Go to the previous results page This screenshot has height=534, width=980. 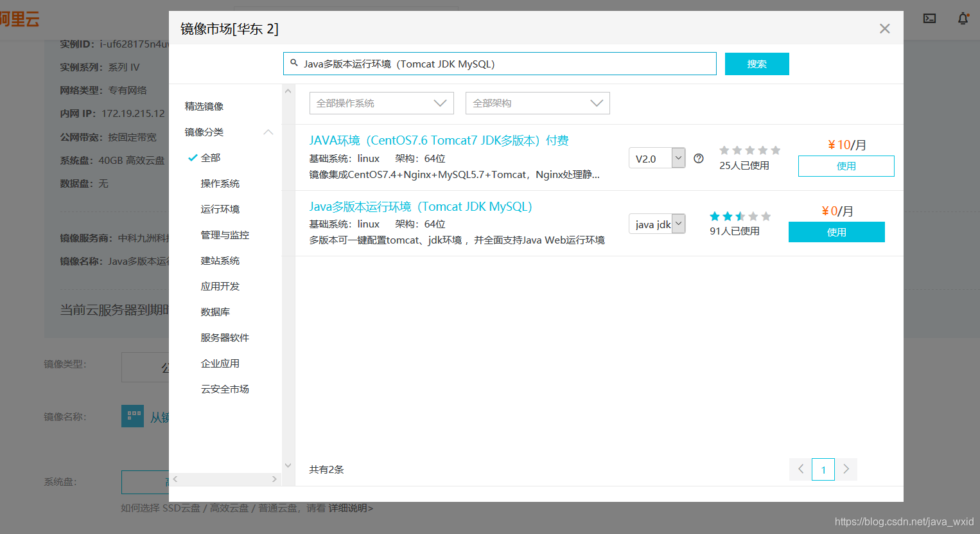tap(800, 469)
